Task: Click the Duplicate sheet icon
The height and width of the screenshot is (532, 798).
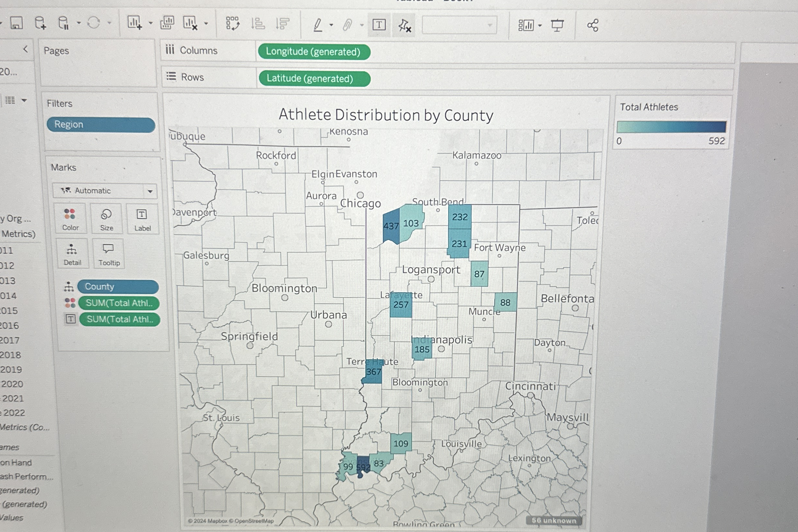Action: 167,23
